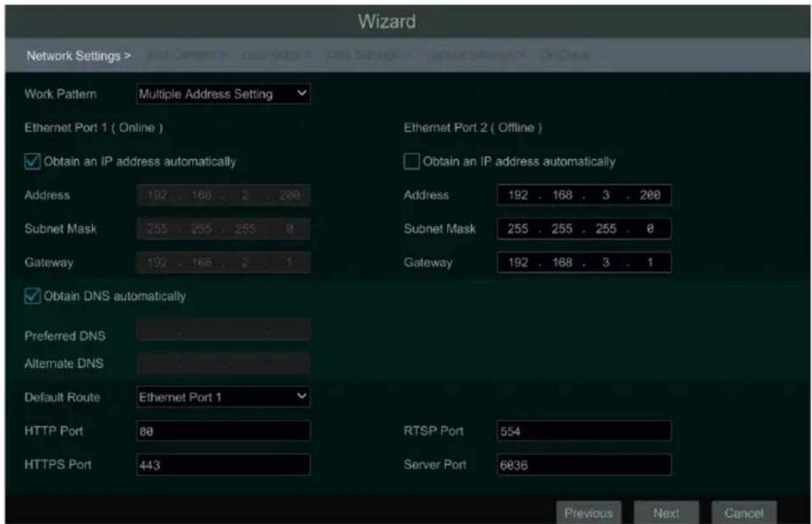Click Ethernet Port 2 Address field

584,194
